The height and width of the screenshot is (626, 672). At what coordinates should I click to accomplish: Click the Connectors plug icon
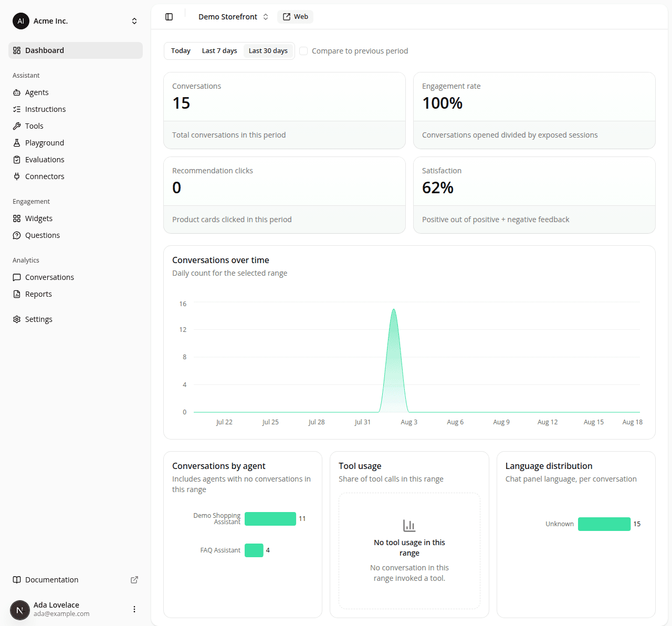point(17,176)
